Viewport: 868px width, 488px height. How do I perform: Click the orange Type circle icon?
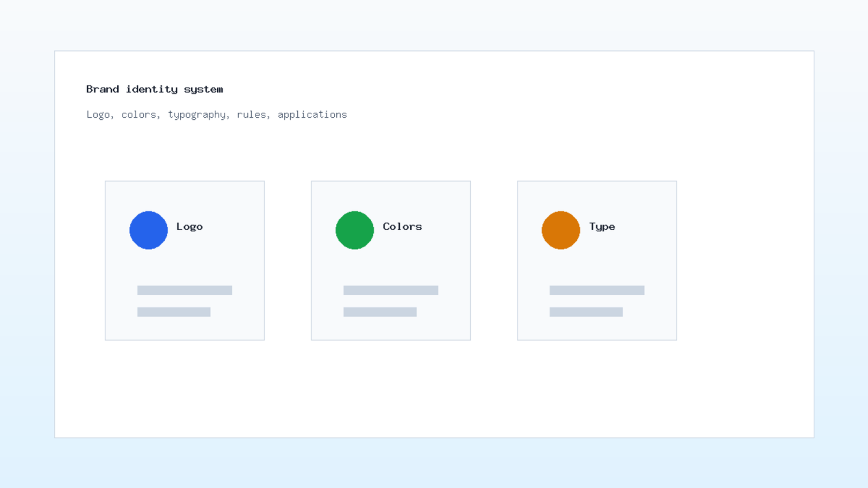click(561, 230)
